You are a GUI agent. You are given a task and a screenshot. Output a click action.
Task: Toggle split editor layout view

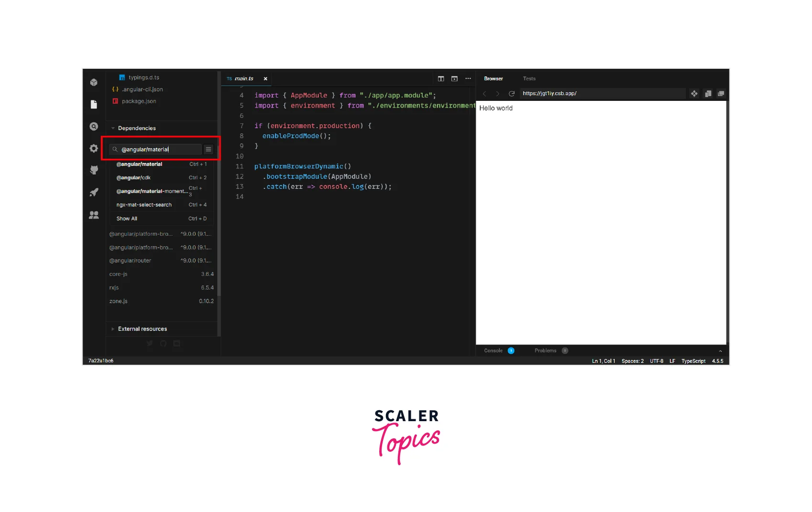[x=441, y=79]
